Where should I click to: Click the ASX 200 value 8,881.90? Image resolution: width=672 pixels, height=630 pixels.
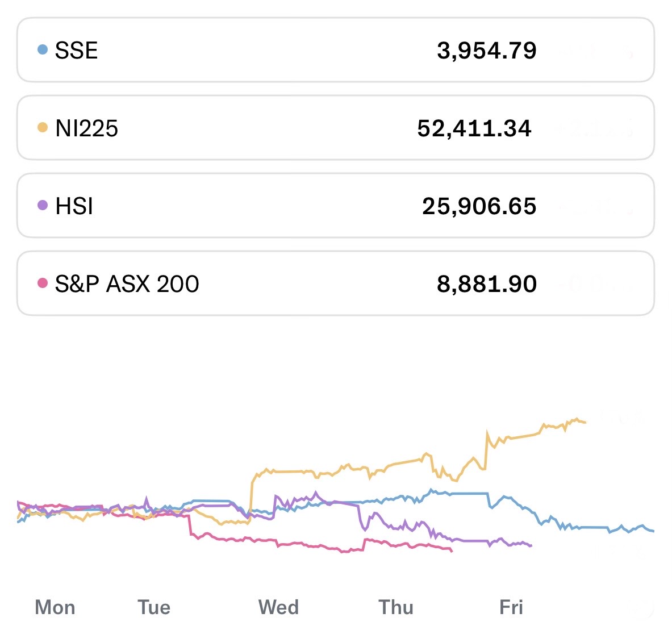(x=486, y=284)
